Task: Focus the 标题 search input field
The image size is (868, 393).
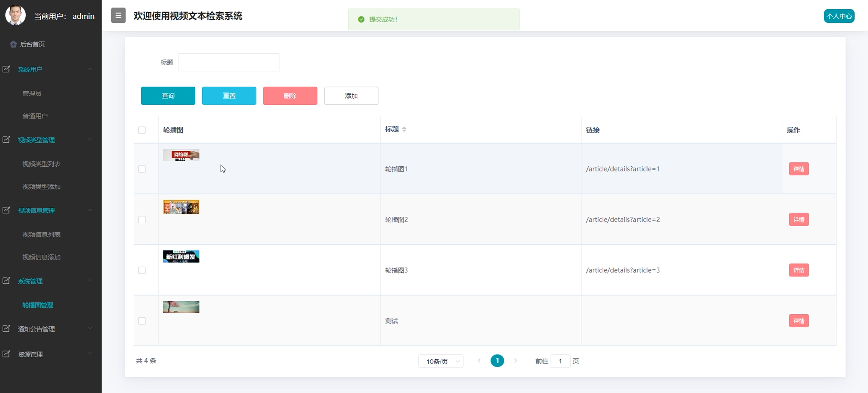Action: click(229, 62)
